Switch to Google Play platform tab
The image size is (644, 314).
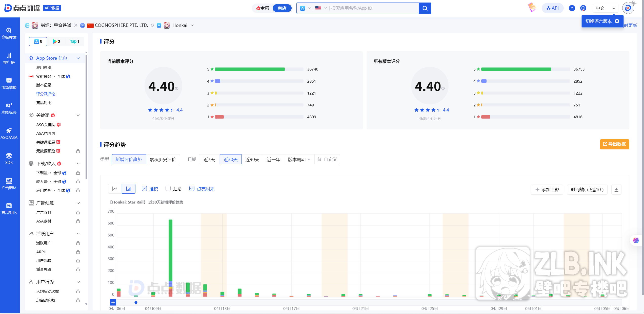point(56,41)
